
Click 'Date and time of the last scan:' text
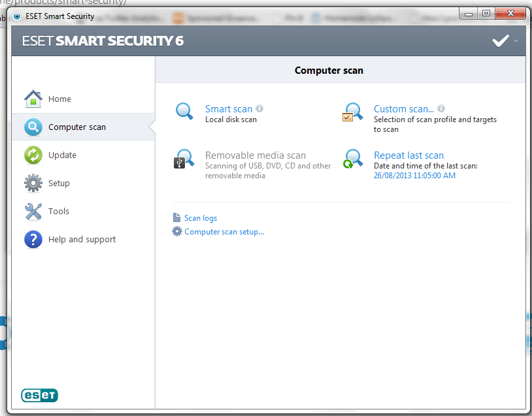pos(425,166)
